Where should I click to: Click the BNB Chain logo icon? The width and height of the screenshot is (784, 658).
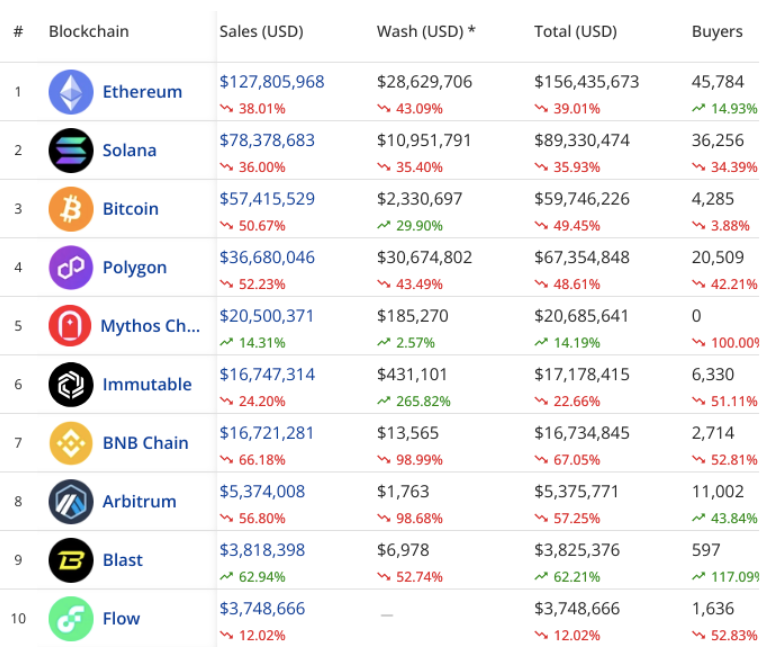click(71, 443)
